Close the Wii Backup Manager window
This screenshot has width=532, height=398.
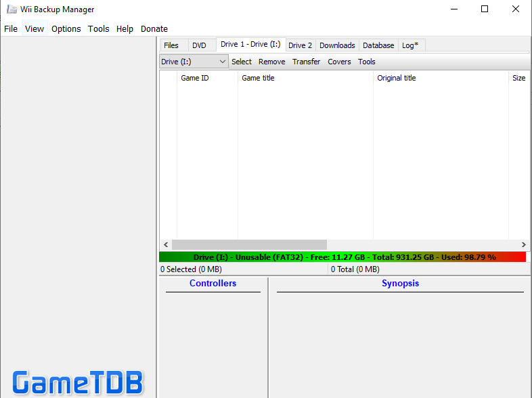(x=515, y=9)
